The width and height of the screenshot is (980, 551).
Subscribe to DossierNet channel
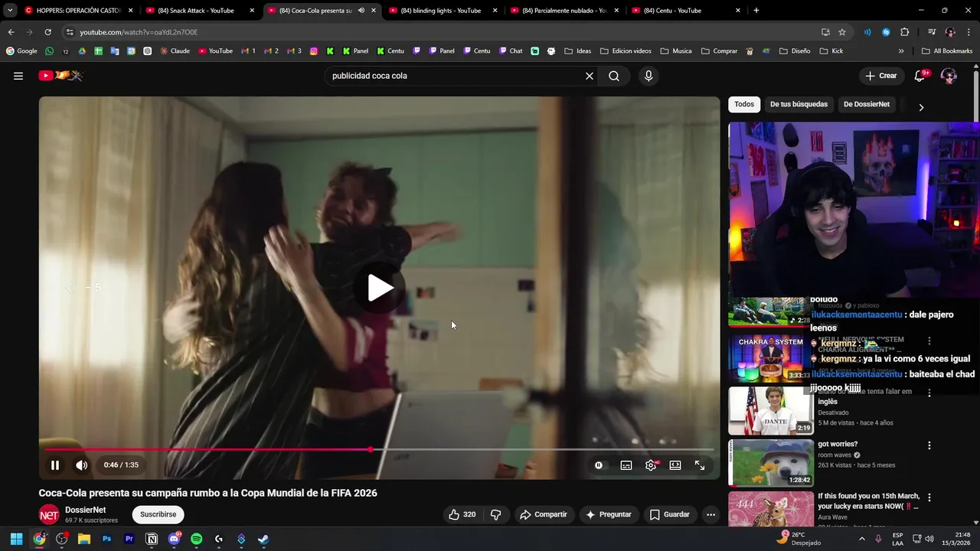click(x=158, y=514)
